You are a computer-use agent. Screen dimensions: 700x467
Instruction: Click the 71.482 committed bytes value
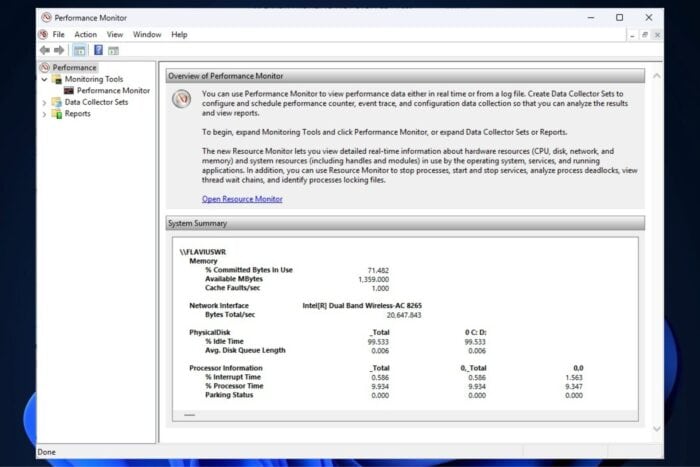[378, 271]
